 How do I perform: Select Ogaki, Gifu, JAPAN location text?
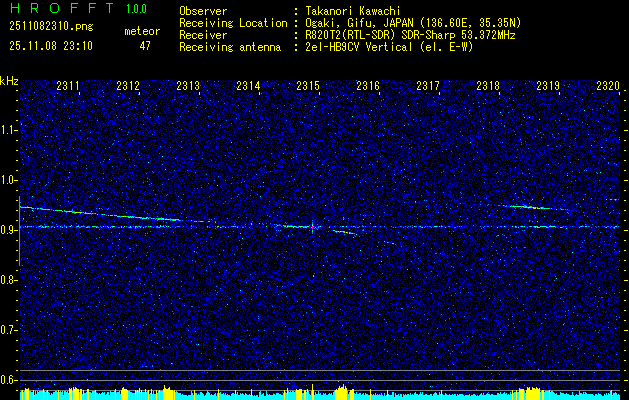413,23
